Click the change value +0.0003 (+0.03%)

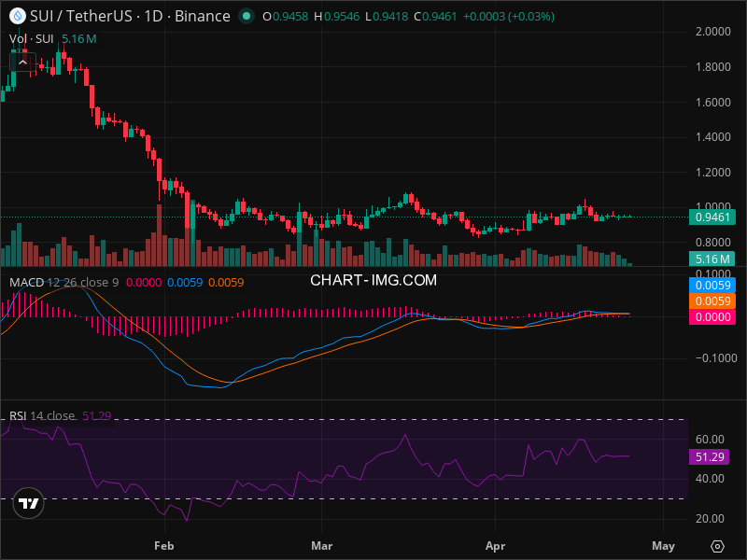(508, 17)
